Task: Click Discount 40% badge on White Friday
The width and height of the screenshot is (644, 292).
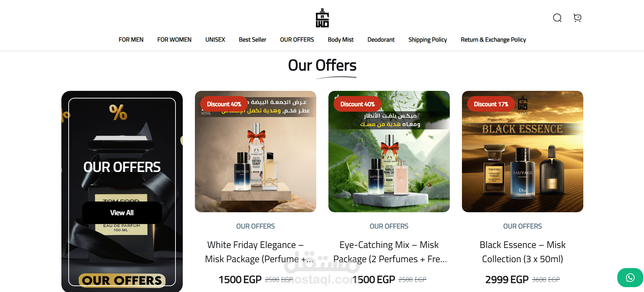Action: pyautogui.click(x=224, y=104)
